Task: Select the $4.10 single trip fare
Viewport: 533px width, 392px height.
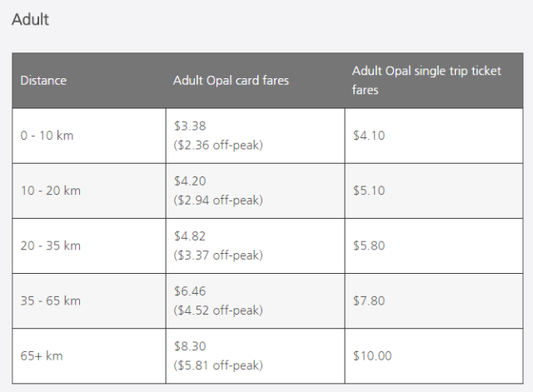Action: (369, 136)
